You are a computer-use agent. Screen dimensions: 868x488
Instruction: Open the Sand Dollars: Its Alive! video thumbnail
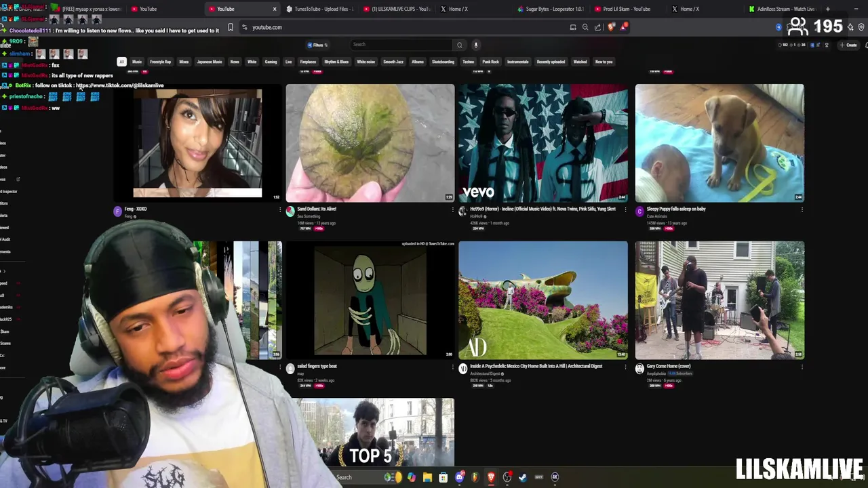coord(370,143)
